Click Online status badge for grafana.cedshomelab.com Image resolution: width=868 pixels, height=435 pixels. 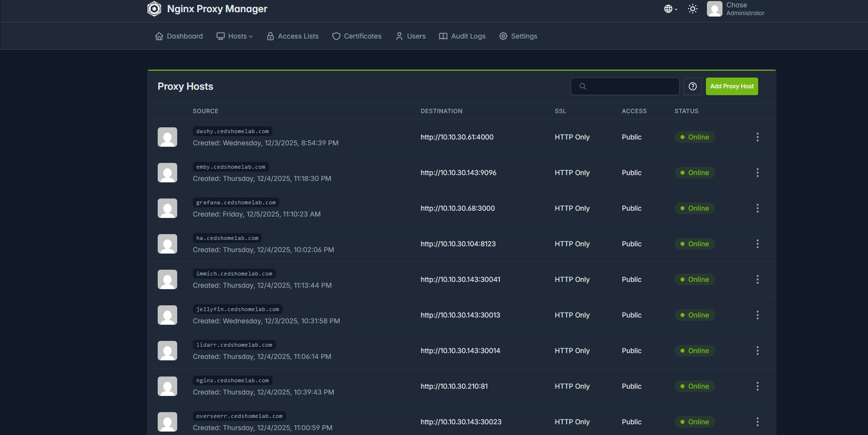point(695,208)
